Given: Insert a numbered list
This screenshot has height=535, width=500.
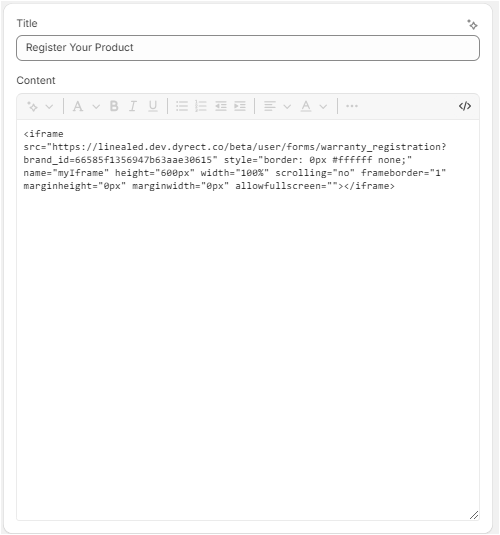Looking at the screenshot, I should coord(201,106).
